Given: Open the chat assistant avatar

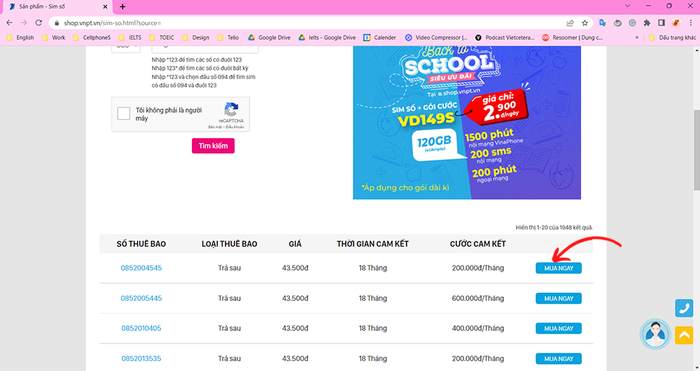Looking at the screenshot, I should 655,334.
